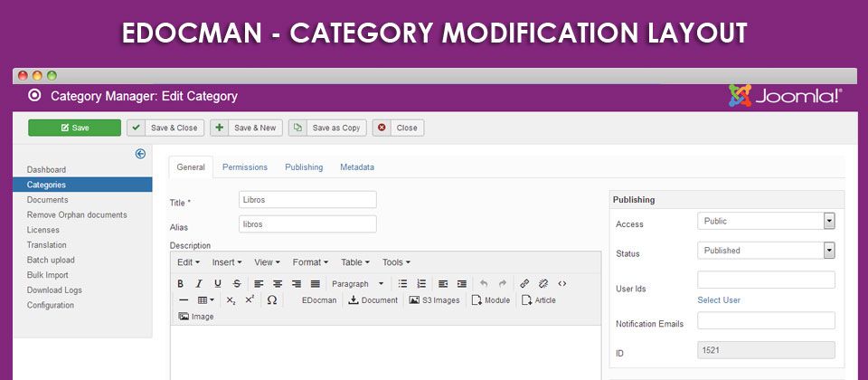
Task: Align text left in the editor
Action: (x=259, y=283)
